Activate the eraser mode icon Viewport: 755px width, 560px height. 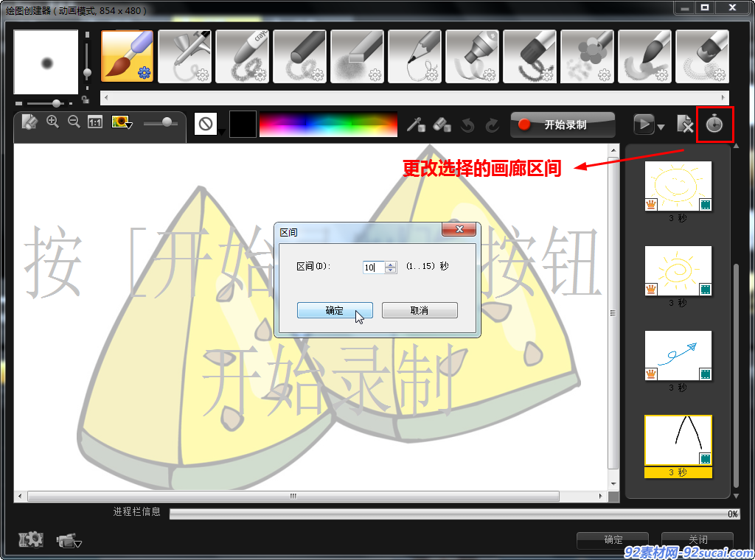pyautogui.click(x=442, y=125)
